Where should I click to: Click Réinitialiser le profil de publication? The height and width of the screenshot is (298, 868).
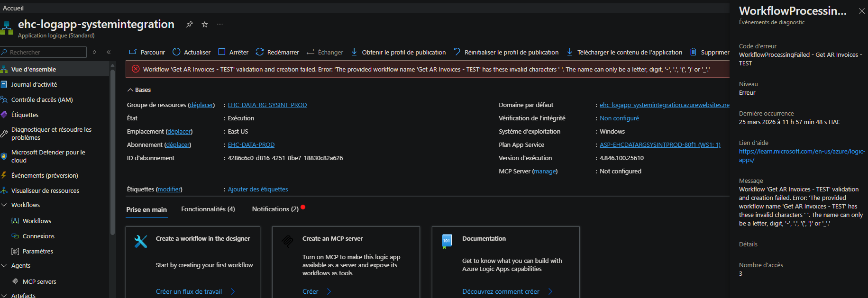(506, 52)
